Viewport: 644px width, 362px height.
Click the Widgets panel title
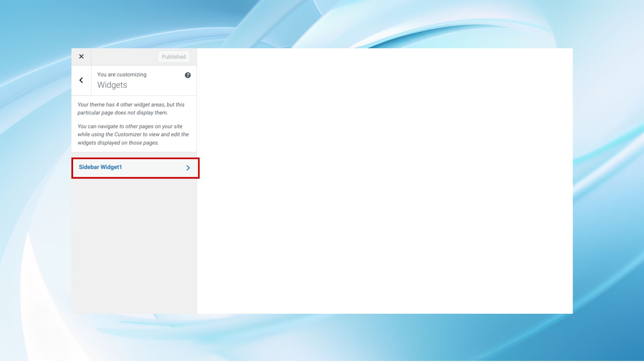click(x=112, y=85)
